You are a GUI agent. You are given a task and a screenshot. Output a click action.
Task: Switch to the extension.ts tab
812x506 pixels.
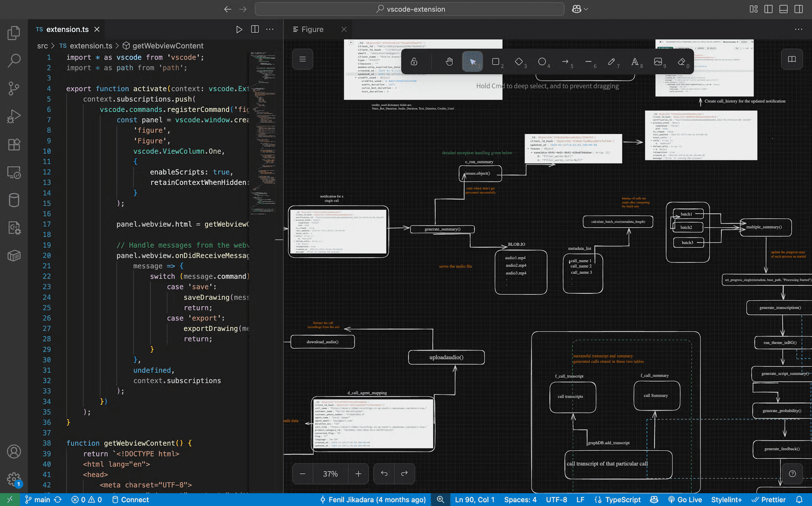[67, 29]
